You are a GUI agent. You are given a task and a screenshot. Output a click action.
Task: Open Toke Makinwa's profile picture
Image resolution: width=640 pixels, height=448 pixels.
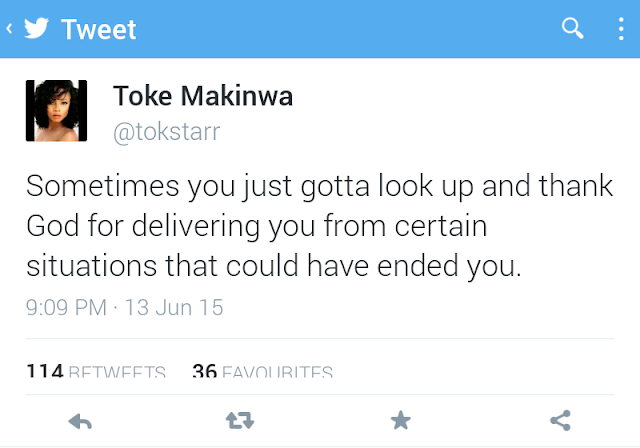point(56,110)
